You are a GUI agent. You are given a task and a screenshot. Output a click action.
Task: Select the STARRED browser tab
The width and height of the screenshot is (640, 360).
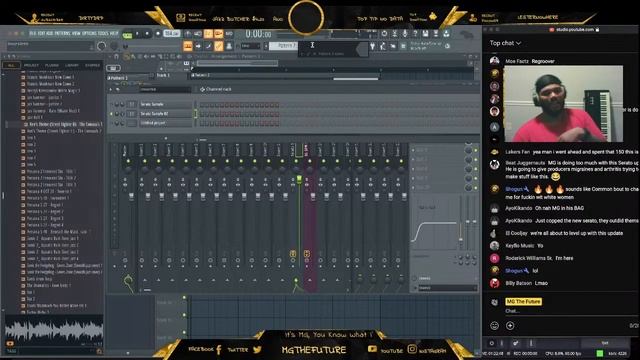92,65
